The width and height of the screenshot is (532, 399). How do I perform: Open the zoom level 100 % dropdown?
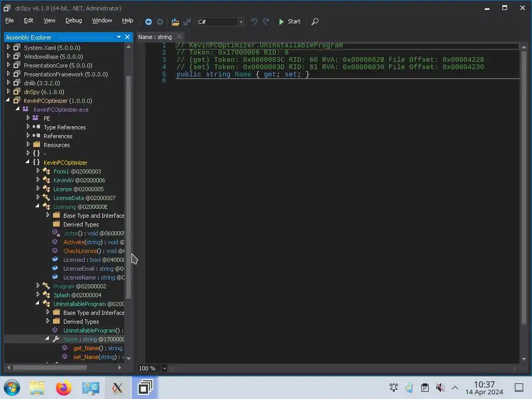pos(165,368)
